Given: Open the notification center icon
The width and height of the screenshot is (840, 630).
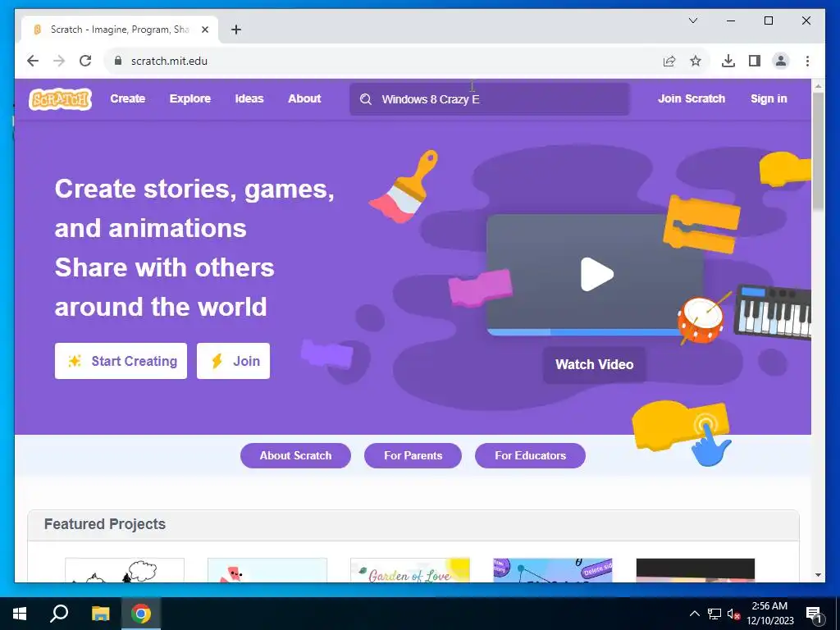Looking at the screenshot, I should [x=815, y=614].
